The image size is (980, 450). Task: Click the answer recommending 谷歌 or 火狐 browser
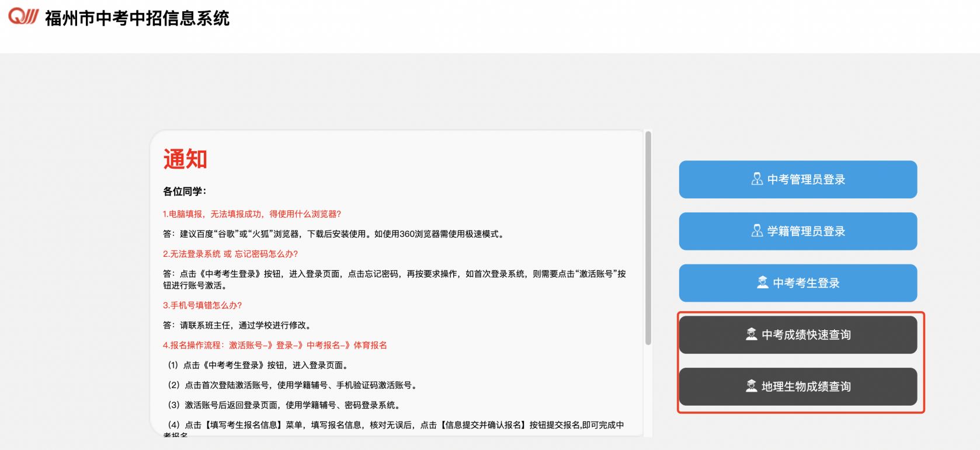point(333,234)
